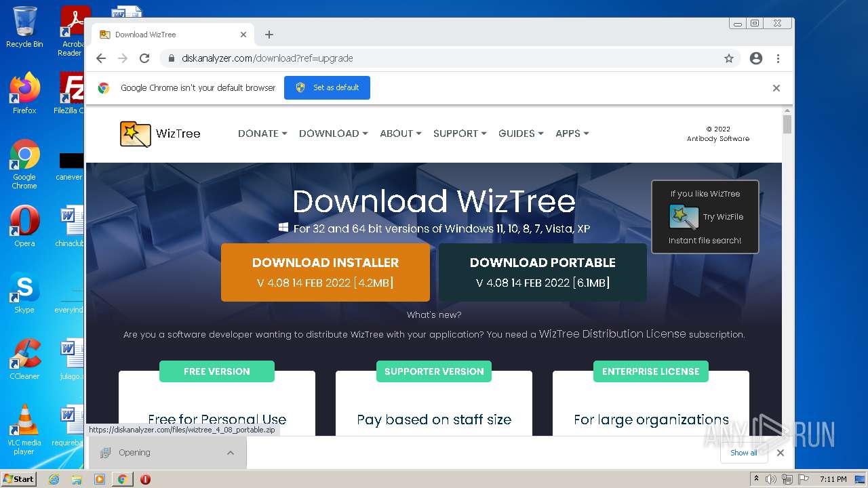Click DOWNLOAD INSTALLER button
The image size is (868, 488).
click(x=325, y=272)
